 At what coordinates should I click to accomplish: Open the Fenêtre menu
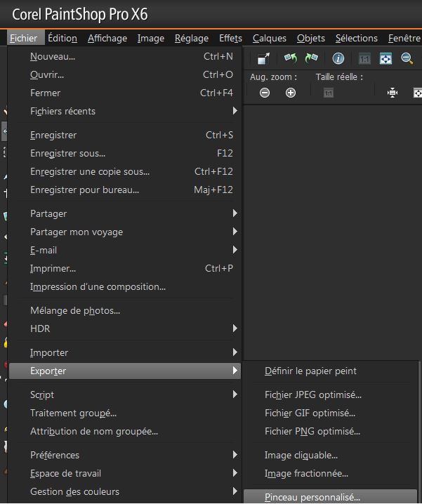(x=404, y=38)
